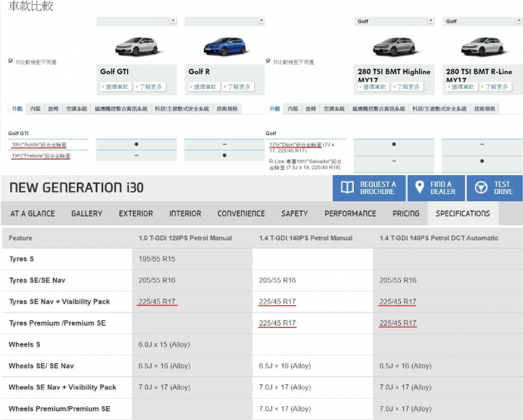This screenshot has width=523, height=420.
Task: Click 選擇車款 under 280 TSI BMT Highline
Action: [x=373, y=87]
